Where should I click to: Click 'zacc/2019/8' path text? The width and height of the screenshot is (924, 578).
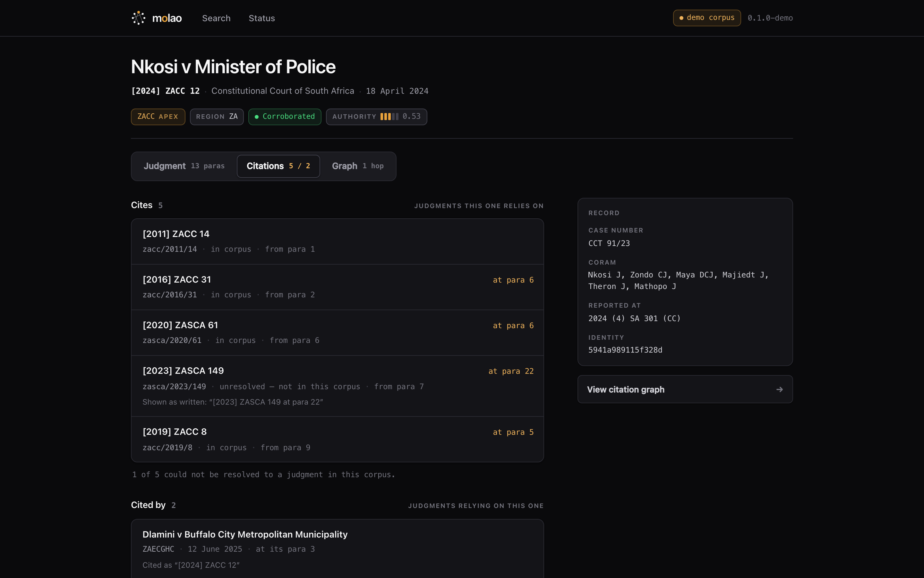tap(167, 448)
